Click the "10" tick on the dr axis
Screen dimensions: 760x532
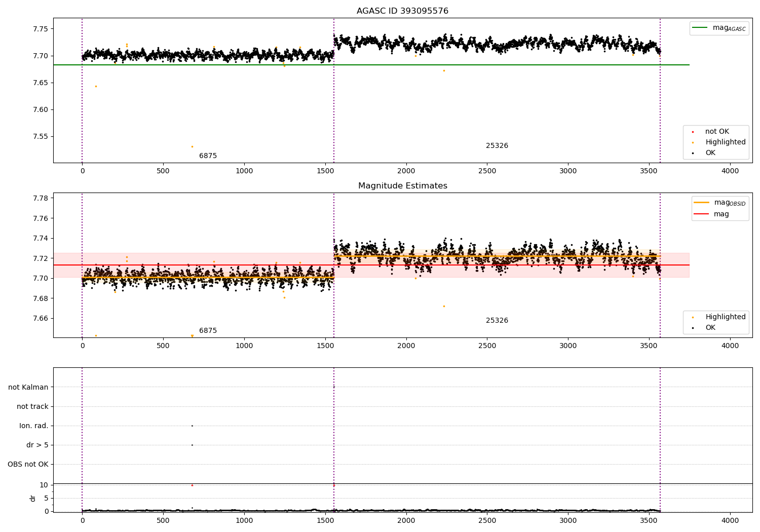tap(44, 485)
